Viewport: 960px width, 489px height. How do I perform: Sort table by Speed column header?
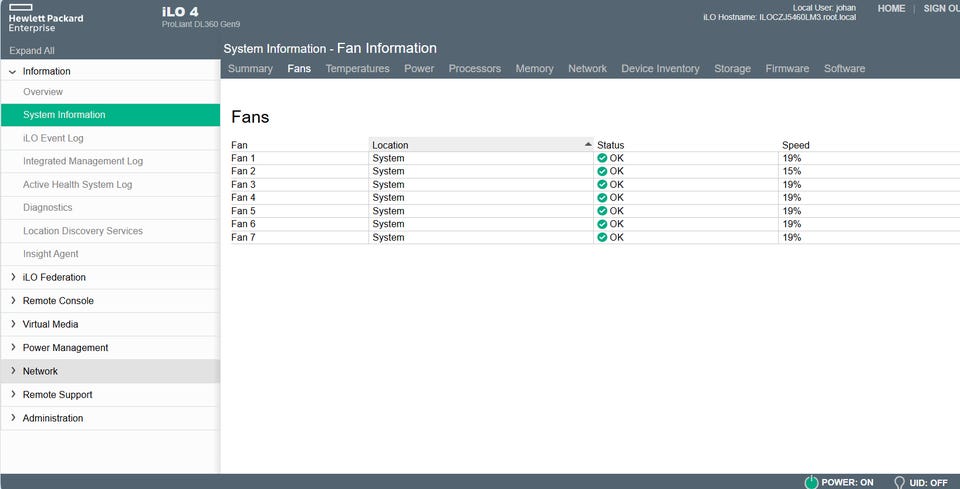[795, 145]
